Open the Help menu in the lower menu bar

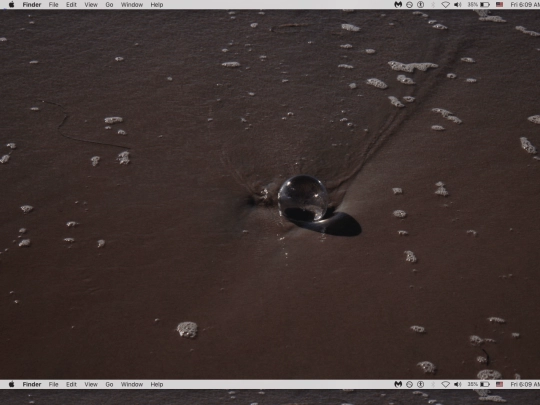[x=157, y=384]
